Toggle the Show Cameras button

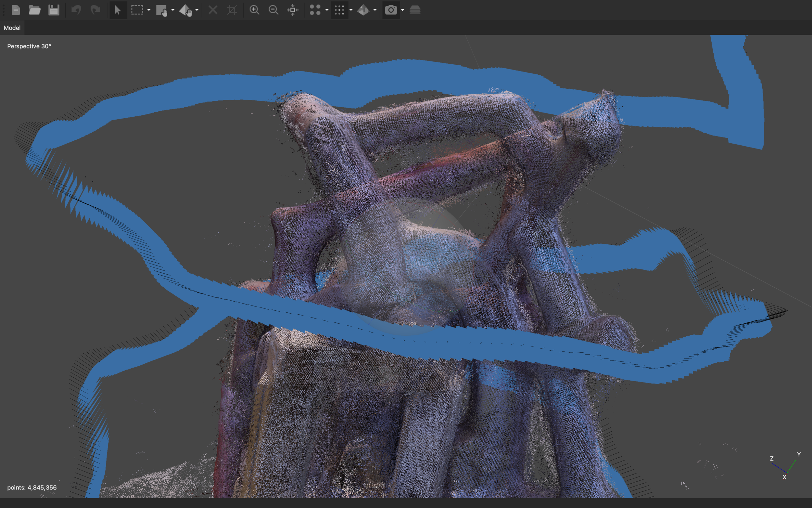pos(391,10)
